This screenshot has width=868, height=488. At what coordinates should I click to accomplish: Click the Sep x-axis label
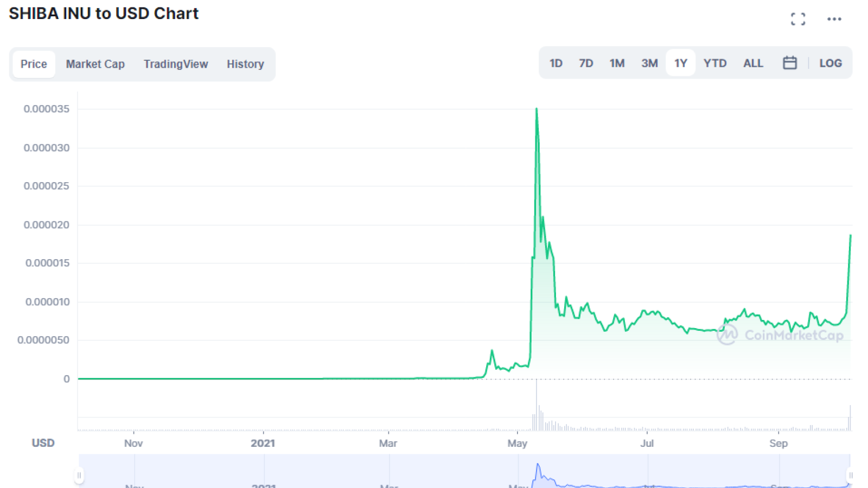pyautogui.click(x=778, y=443)
